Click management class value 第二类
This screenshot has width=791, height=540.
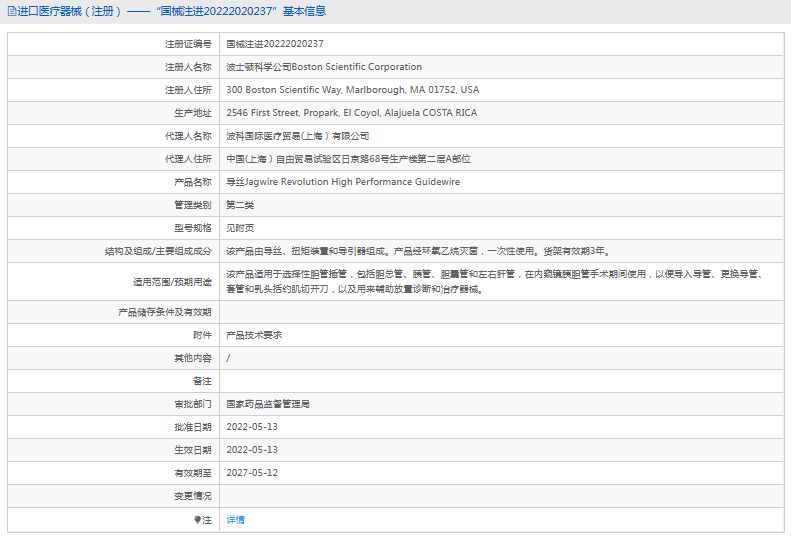click(240, 205)
